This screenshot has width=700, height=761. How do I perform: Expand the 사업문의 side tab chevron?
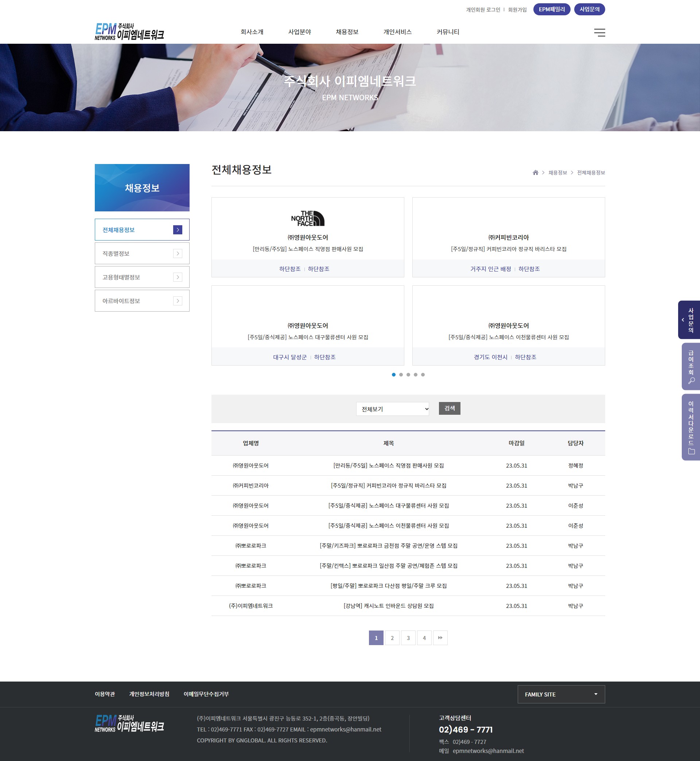coord(682,320)
